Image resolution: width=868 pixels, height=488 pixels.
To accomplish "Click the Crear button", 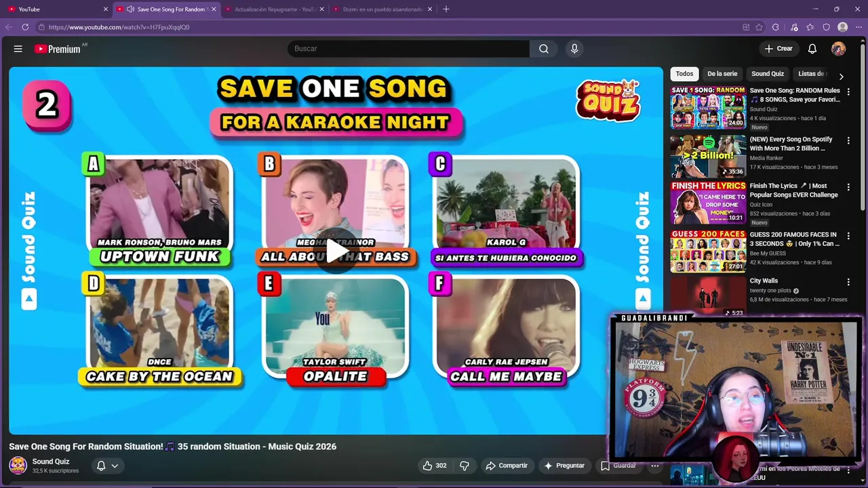I will [778, 49].
